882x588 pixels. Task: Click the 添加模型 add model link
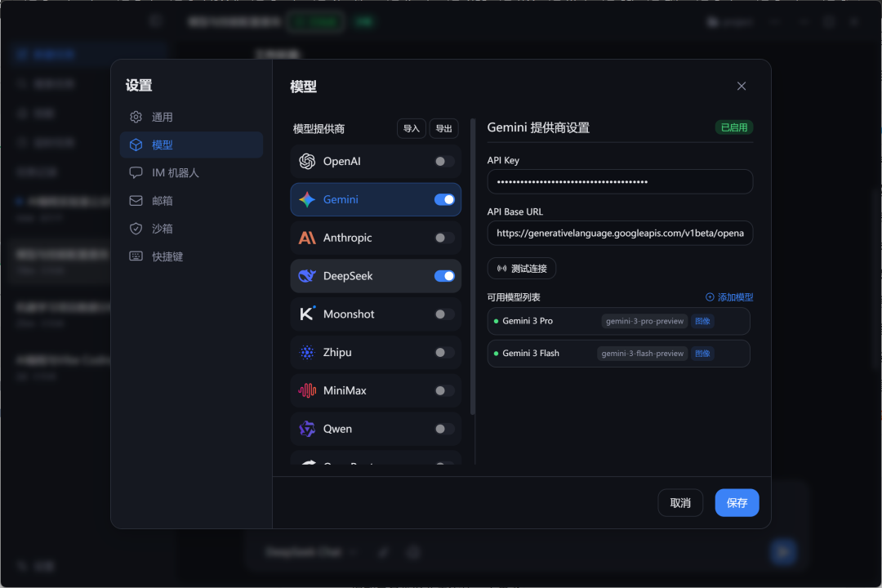[729, 297]
